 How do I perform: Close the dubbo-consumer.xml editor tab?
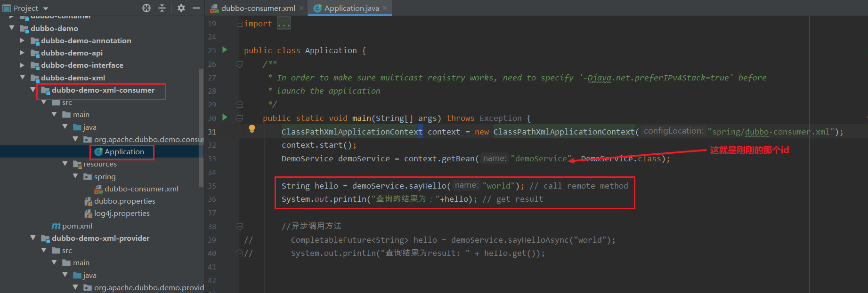pos(301,8)
